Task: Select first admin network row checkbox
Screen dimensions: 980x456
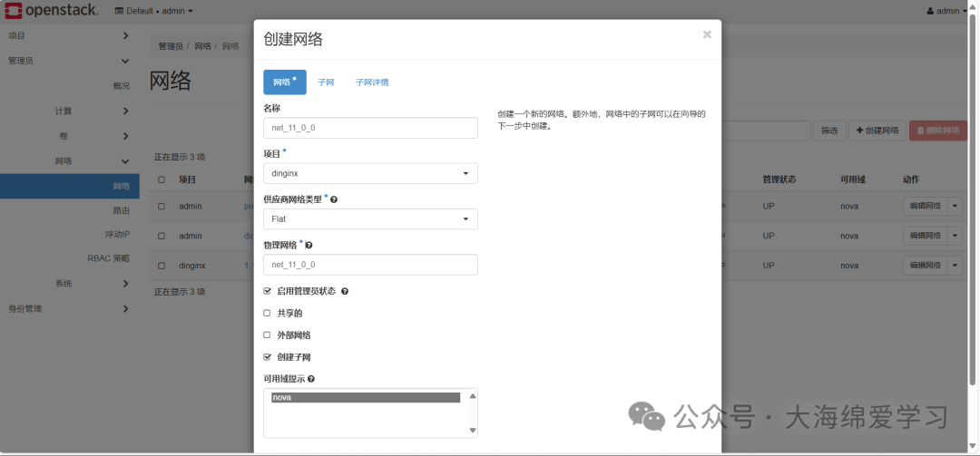Action: [162, 206]
